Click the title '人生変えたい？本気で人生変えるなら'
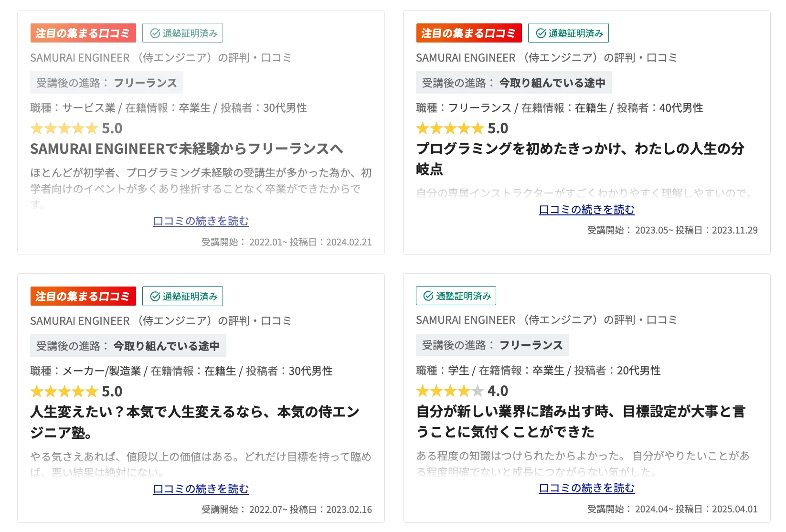Viewport: 786px width, 532px height. [x=195, y=422]
